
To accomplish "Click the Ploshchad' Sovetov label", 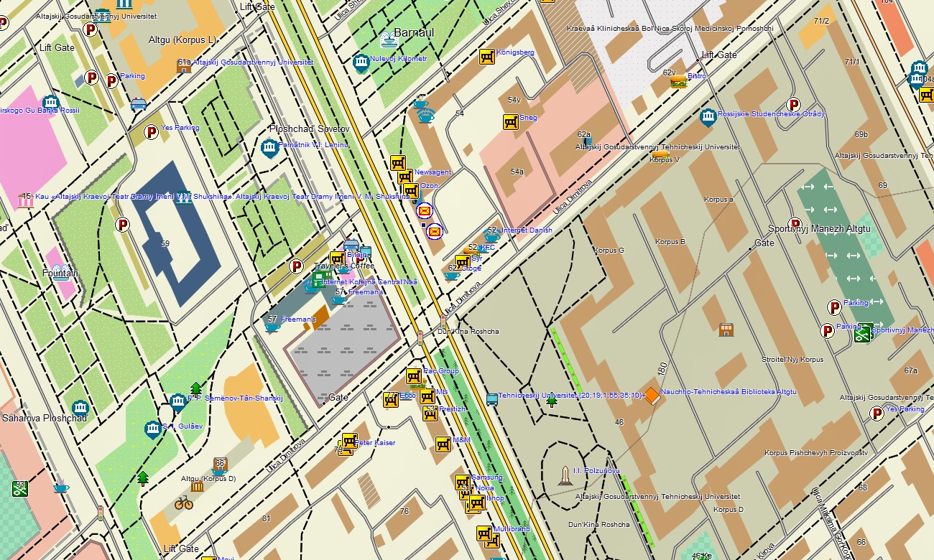I will coord(309,129).
